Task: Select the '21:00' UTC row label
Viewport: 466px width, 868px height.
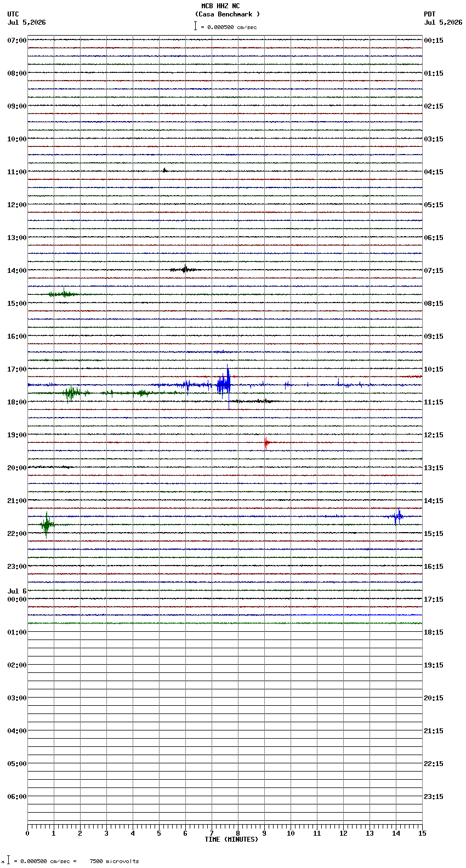Action: pos(17,501)
